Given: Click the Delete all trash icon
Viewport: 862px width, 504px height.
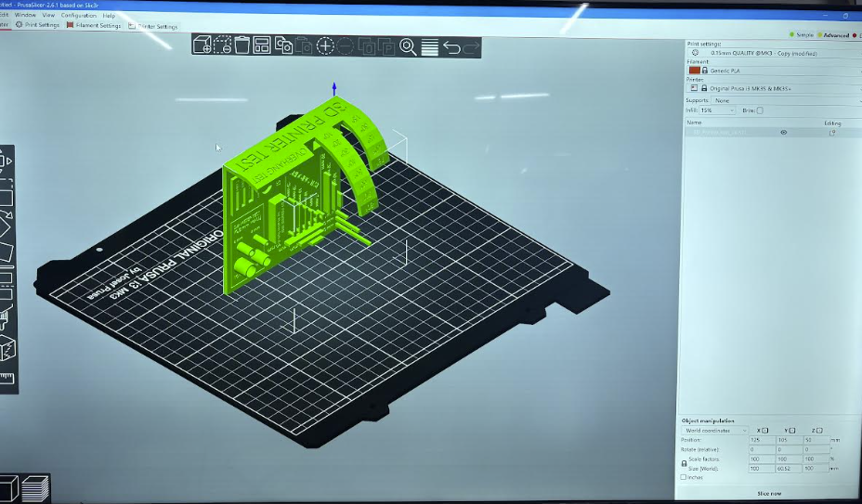Looking at the screenshot, I should 242,45.
